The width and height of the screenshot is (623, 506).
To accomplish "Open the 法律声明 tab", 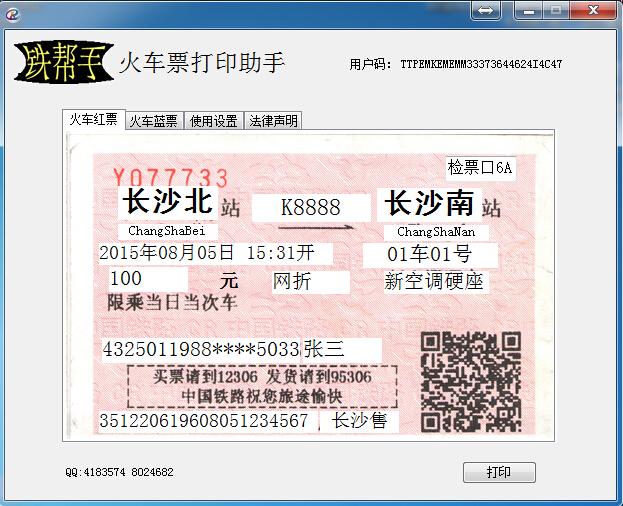I will pos(273,121).
